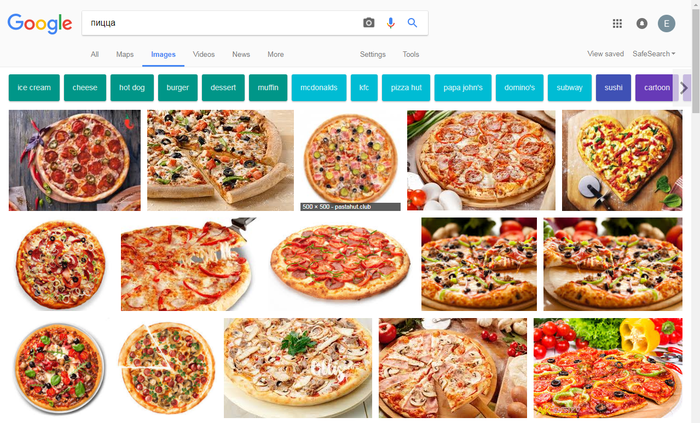The width and height of the screenshot is (700, 423).
Task: Expand the SafeSearch dropdown
Action: [x=653, y=54]
